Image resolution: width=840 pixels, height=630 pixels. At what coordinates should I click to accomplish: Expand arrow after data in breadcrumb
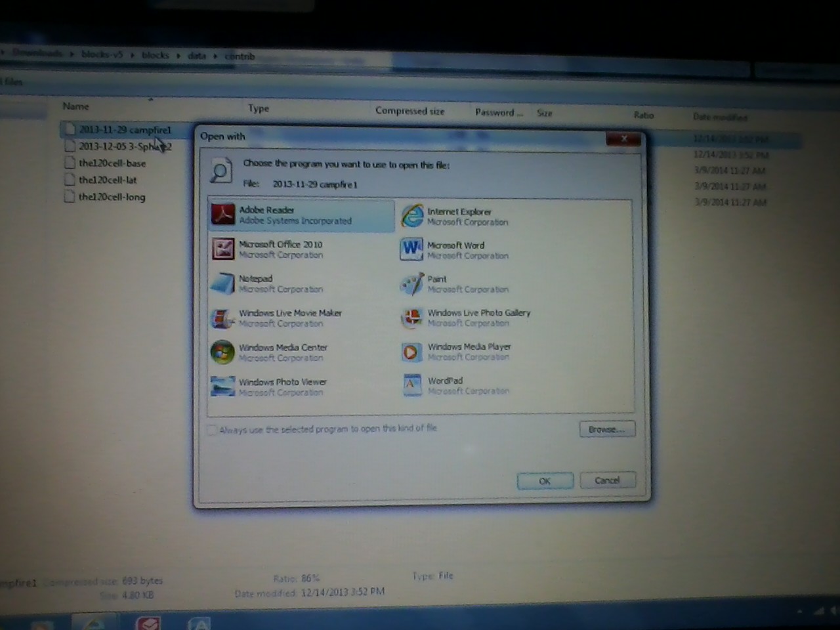coord(215,56)
